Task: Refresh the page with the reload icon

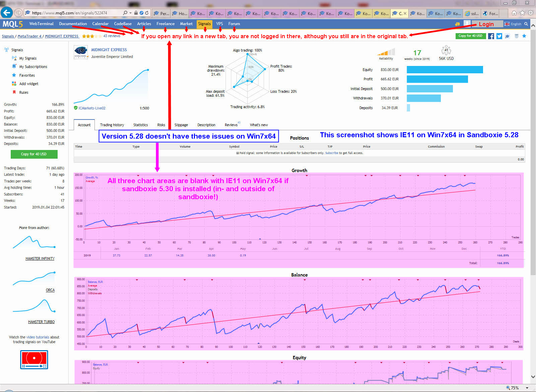Action: [x=147, y=13]
